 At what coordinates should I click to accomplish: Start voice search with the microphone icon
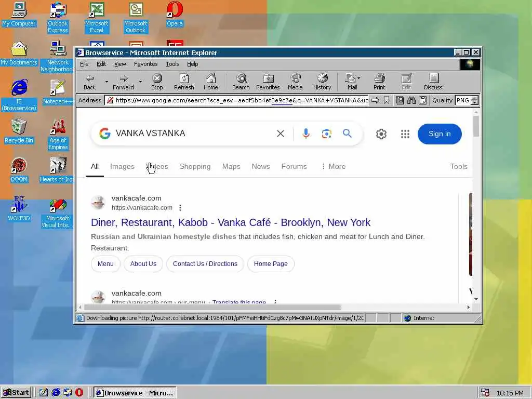click(x=305, y=134)
